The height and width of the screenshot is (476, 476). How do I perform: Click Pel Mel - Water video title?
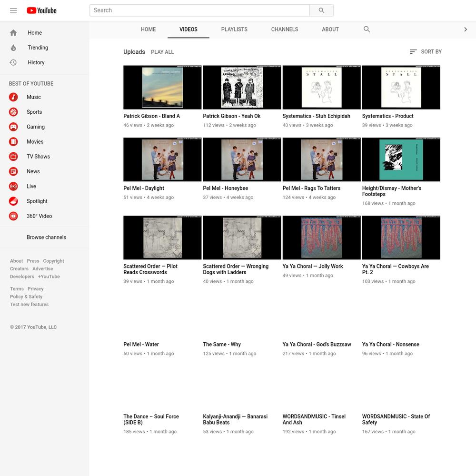click(x=141, y=344)
